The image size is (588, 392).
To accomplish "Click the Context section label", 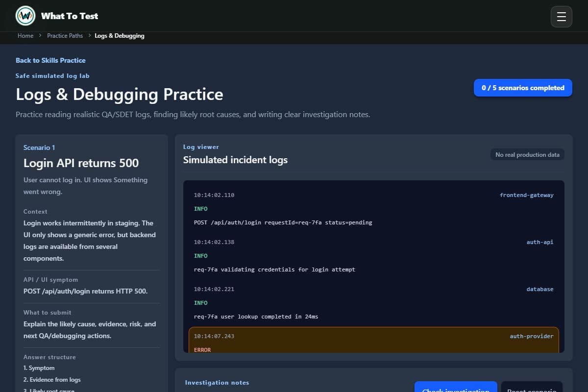I will (35, 212).
